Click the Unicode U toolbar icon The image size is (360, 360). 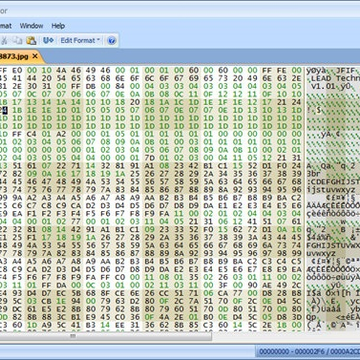(x=48, y=40)
